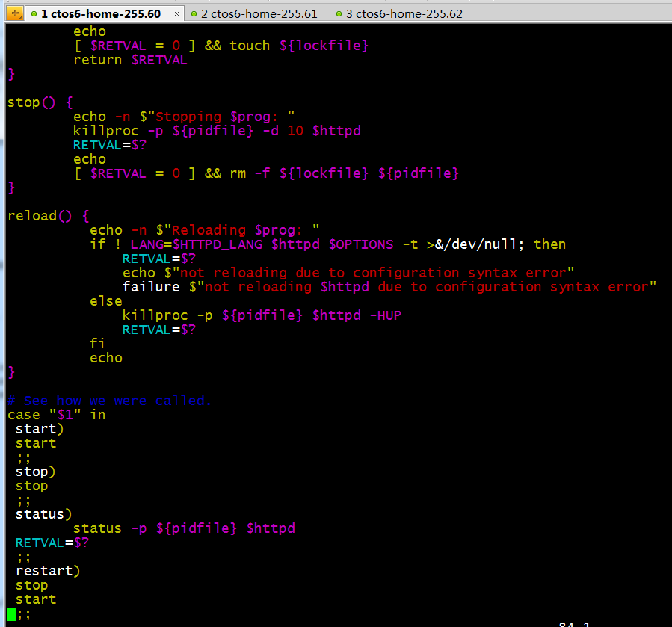Viewport: 672px width, 627px height.
Task: Click the 'failure' not reloading $httpd line
Action: tap(389, 287)
